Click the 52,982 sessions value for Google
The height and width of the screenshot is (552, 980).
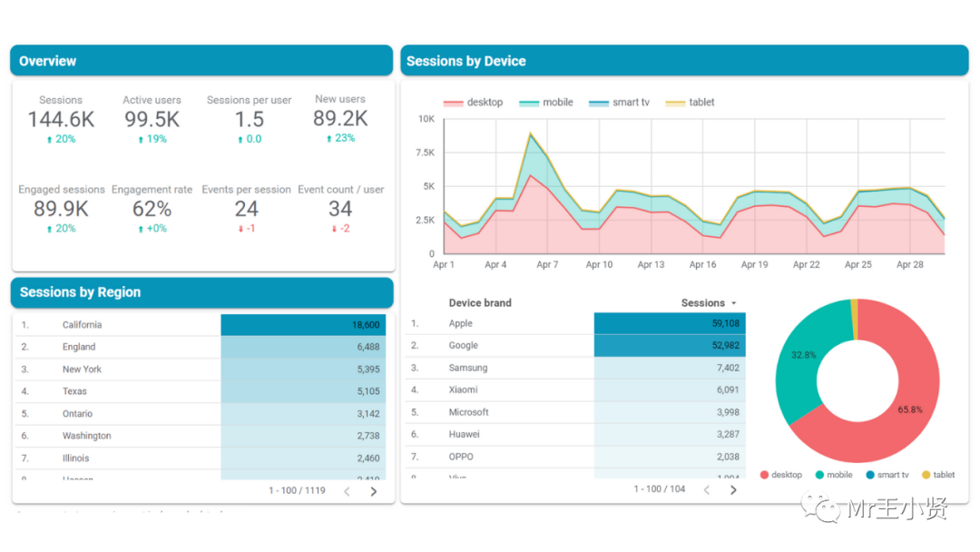[x=725, y=346]
